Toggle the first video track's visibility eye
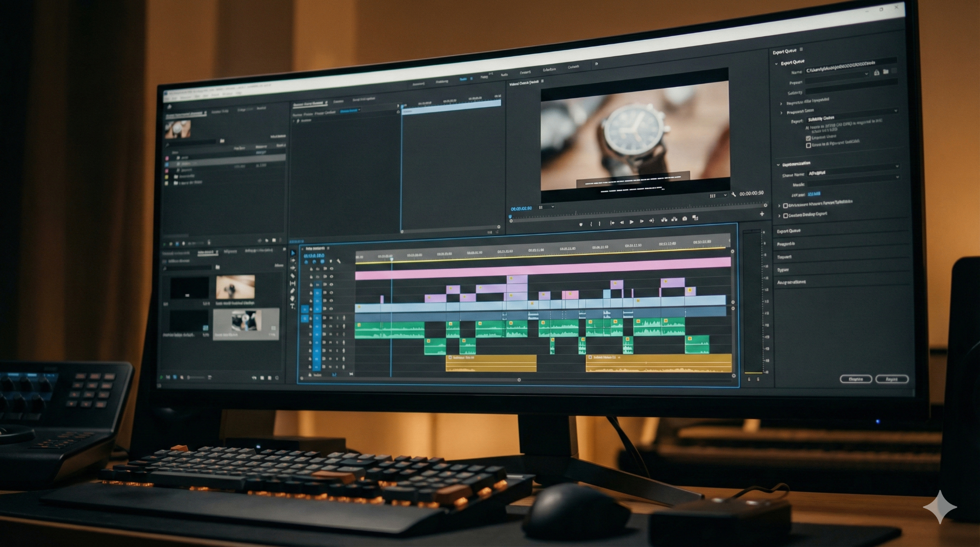Viewport: 980px width, 547px height. (x=331, y=268)
